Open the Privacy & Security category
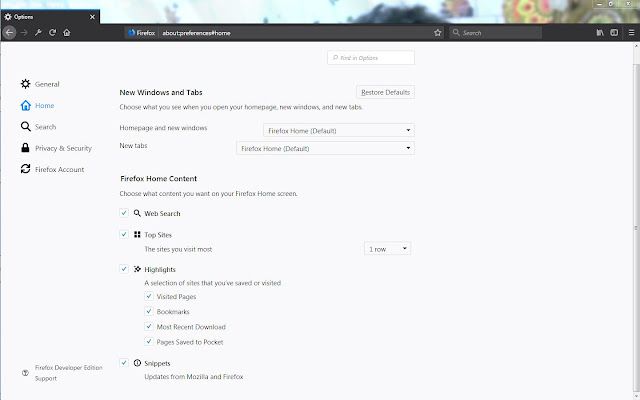This screenshot has height=400, width=640. (63, 148)
